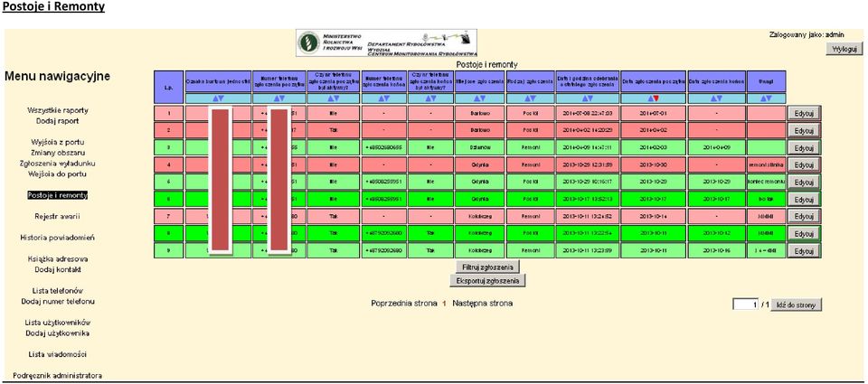Sort ascending by Oznaka burtowa jednostki
This screenshot has height=384, width=868.
click(x=215, y=98)
